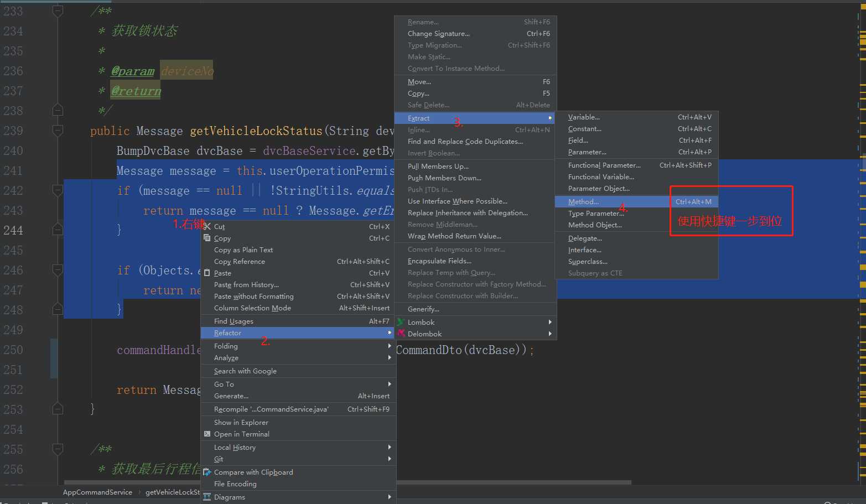Select Functional Parameter...
Screen dimensions: 866x504
click(x=636, y=165)
